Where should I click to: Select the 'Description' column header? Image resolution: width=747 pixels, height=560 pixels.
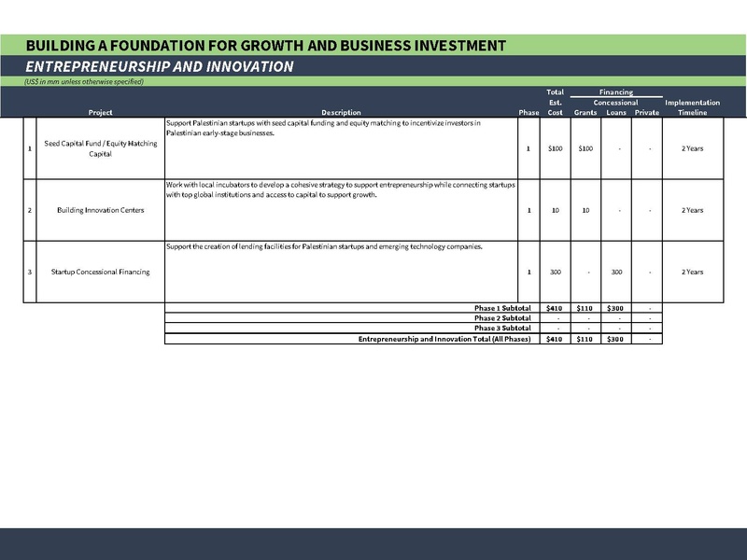pyautogui.click(x=341, y=113)
